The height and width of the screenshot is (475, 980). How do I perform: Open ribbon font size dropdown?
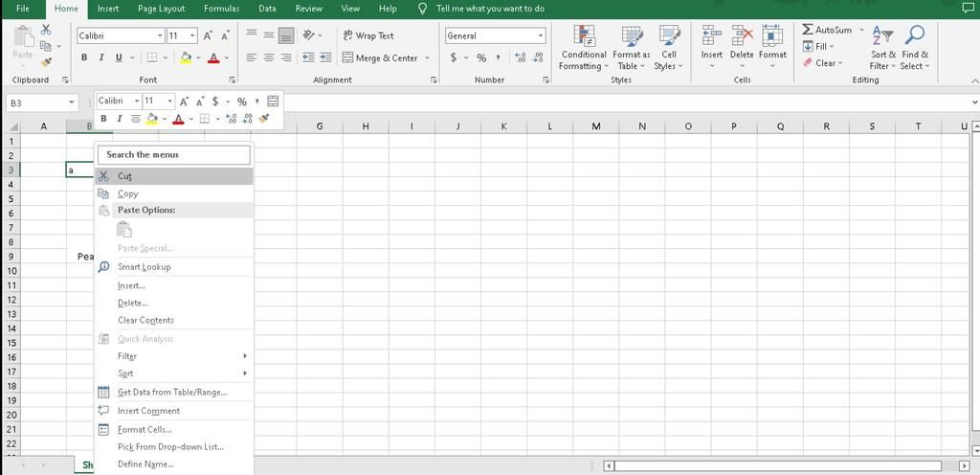coord(192,35)
